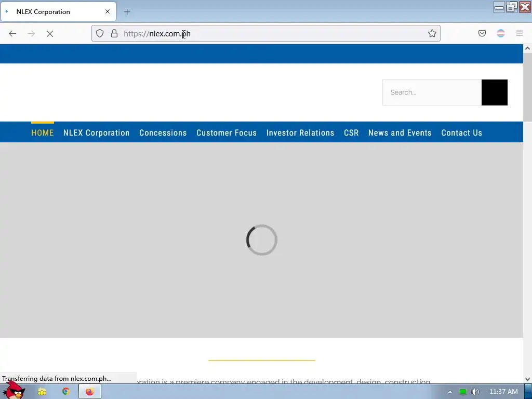This screenshot has height=399, width=532.
Task: Open Start menu angry bird icon
Action: 14,391
